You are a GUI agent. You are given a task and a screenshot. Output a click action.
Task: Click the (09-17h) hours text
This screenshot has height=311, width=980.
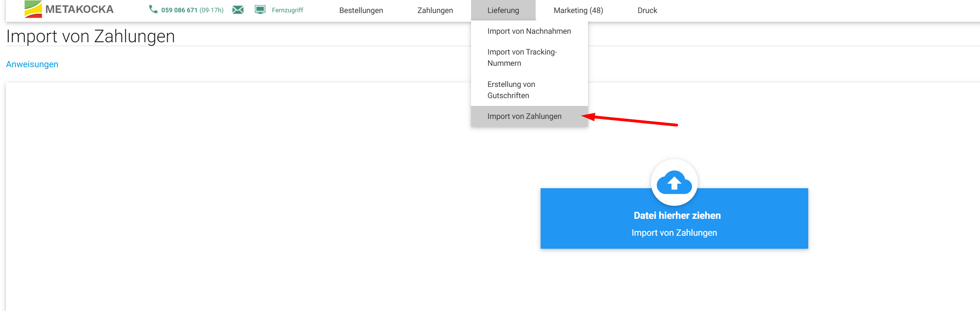(211, 10)
